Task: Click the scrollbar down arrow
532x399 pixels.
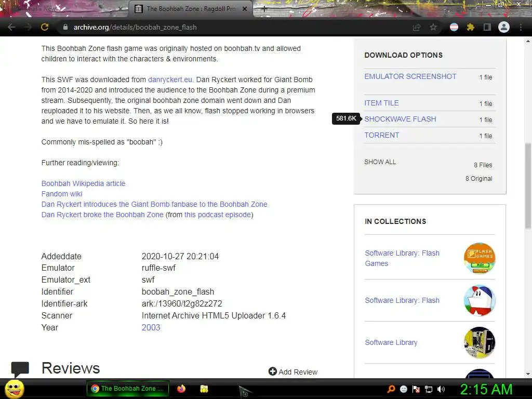Action: pos(528,374)
